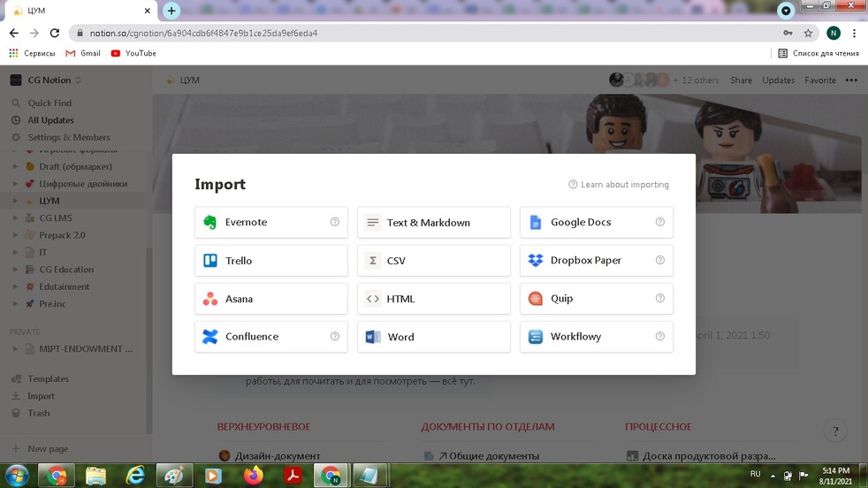868x488 pixels.
Task: Open Updates in top bar
Action: tap(779, 80)
